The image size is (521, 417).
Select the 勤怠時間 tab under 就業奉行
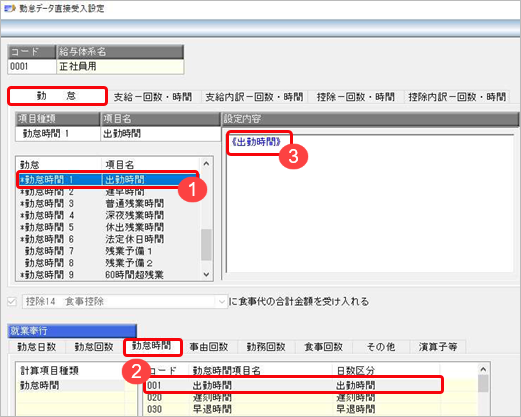point(152,347)
